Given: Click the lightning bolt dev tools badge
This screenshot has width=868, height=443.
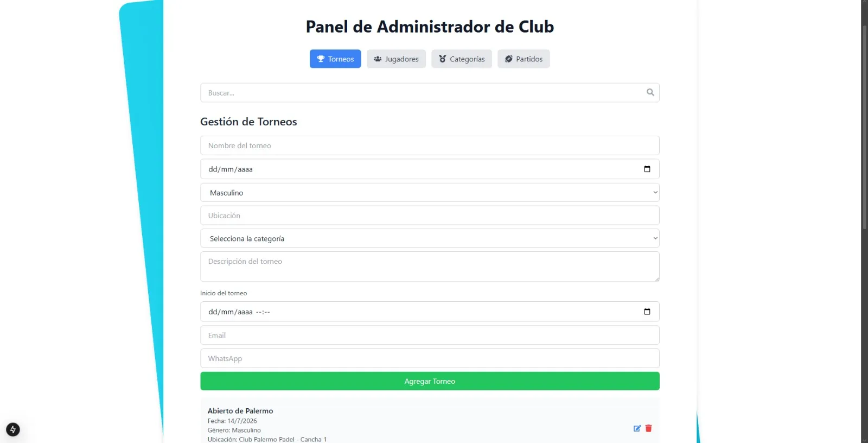Looking at the screenshot, I should (13, 429).
